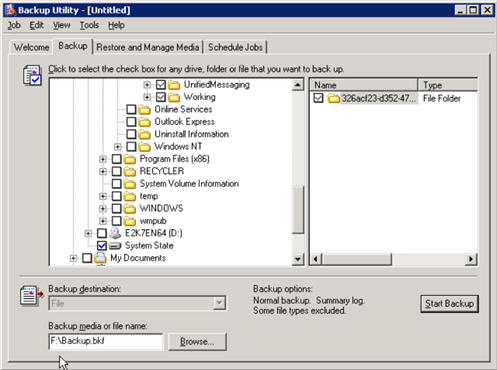Viewport: 497px width, 370px height.
Task: Click the backup selection checklist icon
Action: coord(32,75)
